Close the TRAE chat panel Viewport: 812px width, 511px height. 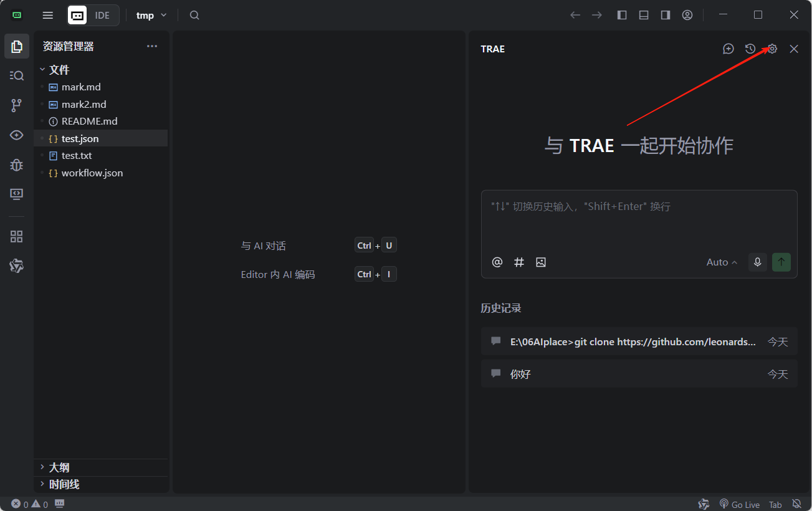point(794,49)
